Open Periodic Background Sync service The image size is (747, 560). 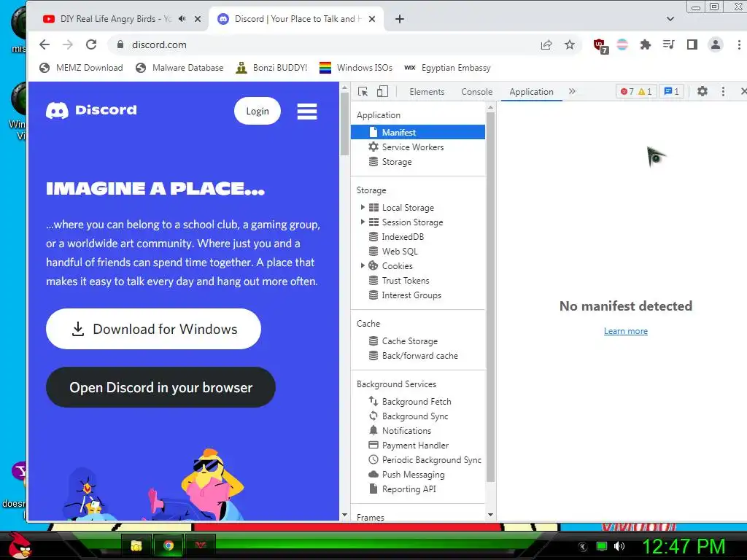coord(431,460)
